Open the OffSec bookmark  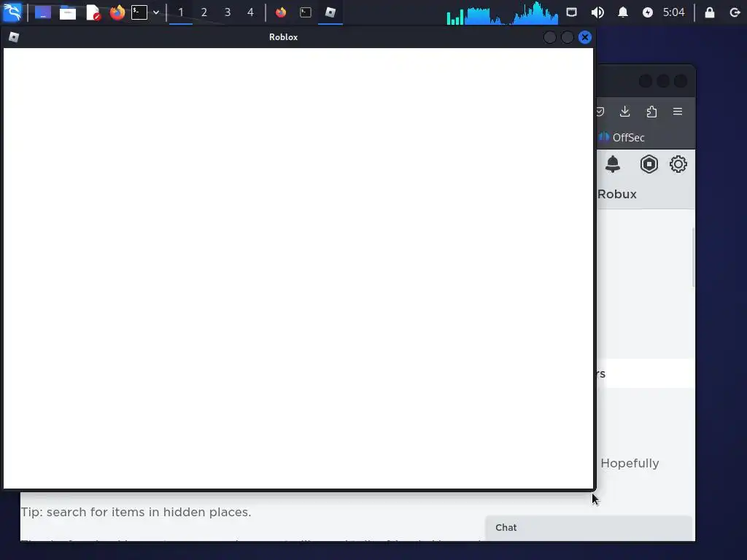[621, 138]
